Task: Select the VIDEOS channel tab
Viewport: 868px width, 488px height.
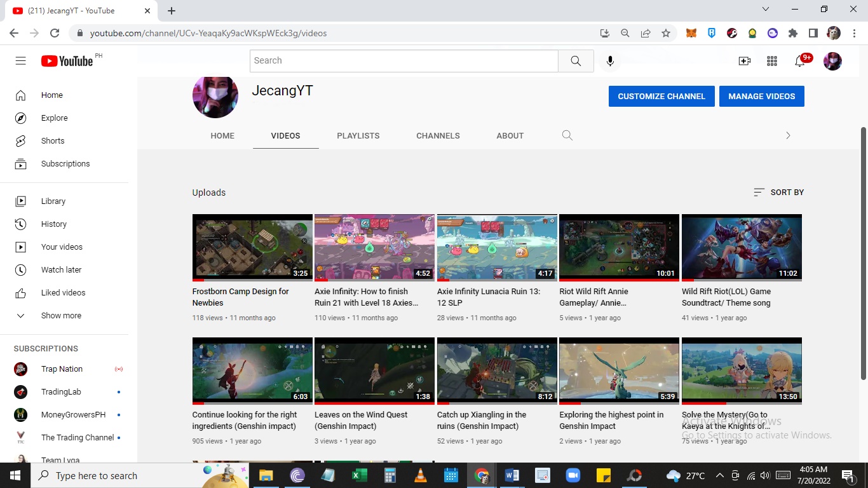Action: (285, 136)
